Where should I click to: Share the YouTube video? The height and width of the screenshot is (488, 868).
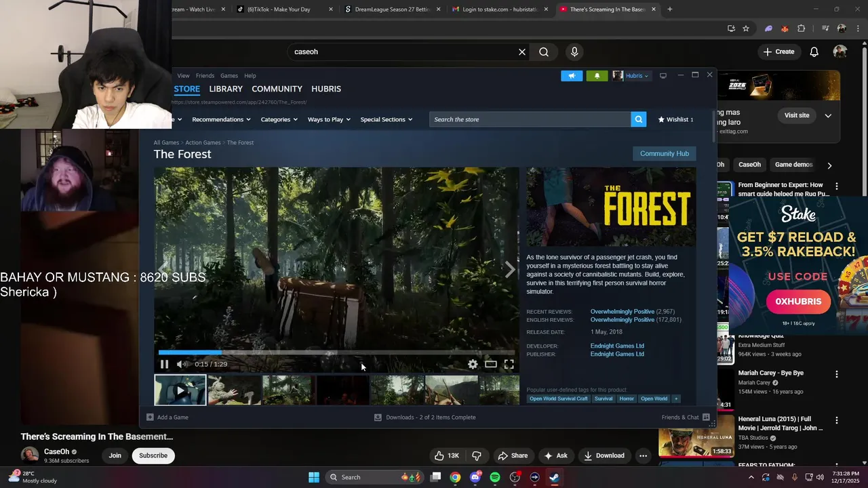tap(513, 455)
